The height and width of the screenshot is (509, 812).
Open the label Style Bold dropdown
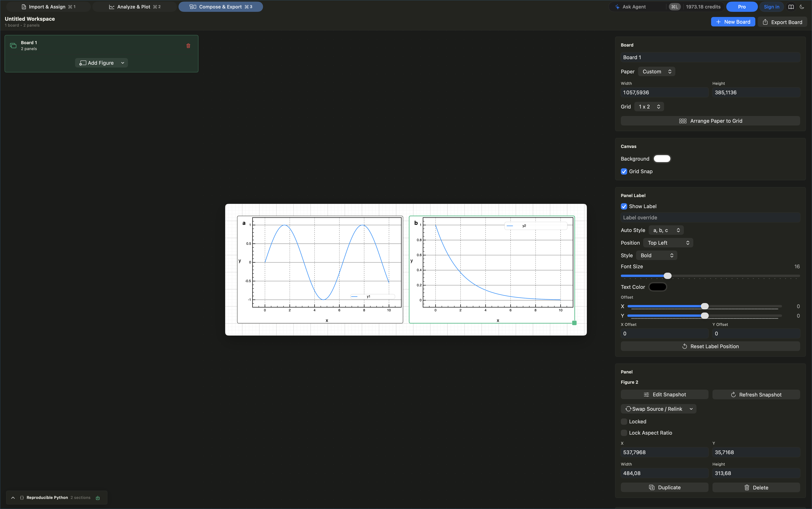point(656,255)
